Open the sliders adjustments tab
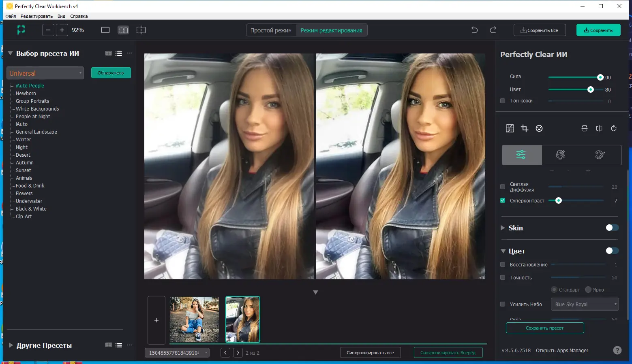Screen dimensions: 632x364 521,155
